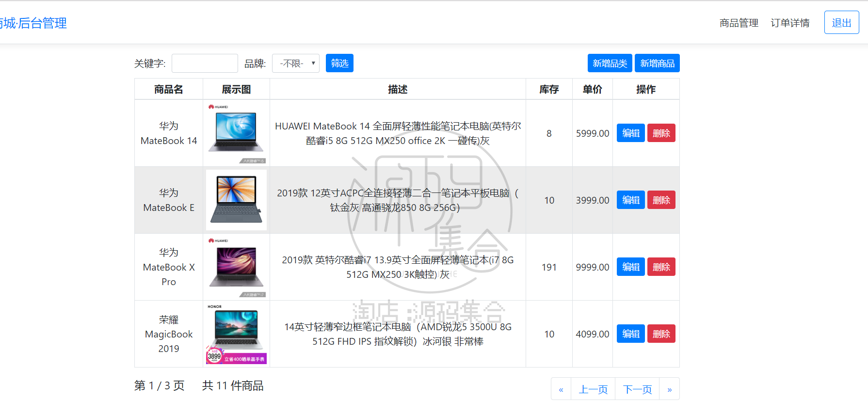Edit the 华为 MateBook X Pro product
Screen dimensions: 868x416
pos(630,267)
